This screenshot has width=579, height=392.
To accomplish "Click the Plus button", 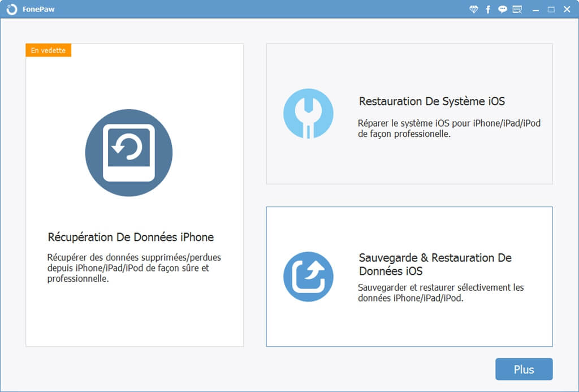I will 524,369.
